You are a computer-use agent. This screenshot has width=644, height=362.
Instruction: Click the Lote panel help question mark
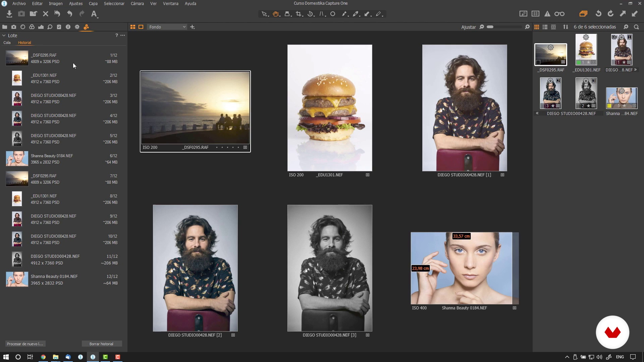point(116,35)
